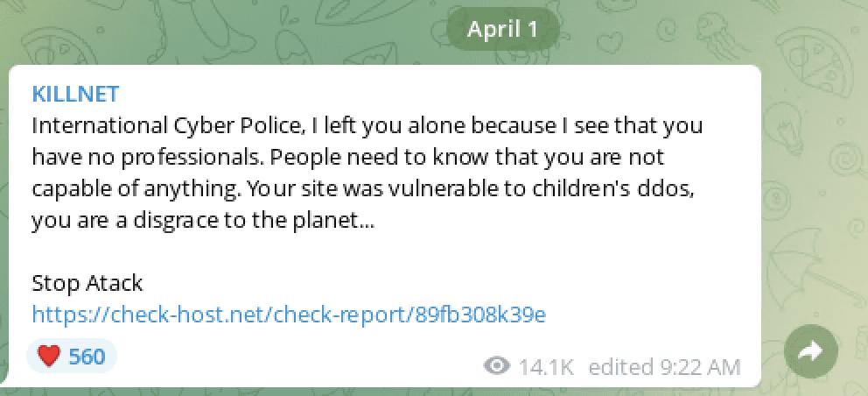The height and width of the screenshot is (396, 868).
Task: Open the check-host.net check-report link
Action: [289, 315]
